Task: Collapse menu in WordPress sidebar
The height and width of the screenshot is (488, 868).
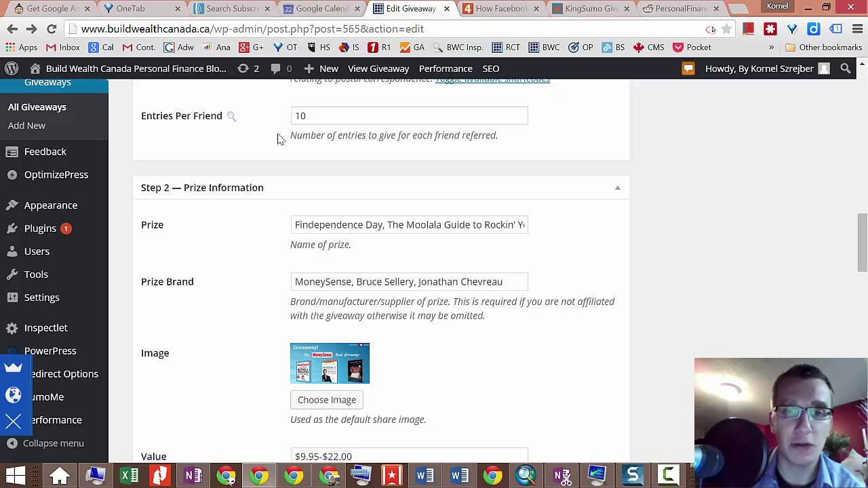Action: [45, 443]
